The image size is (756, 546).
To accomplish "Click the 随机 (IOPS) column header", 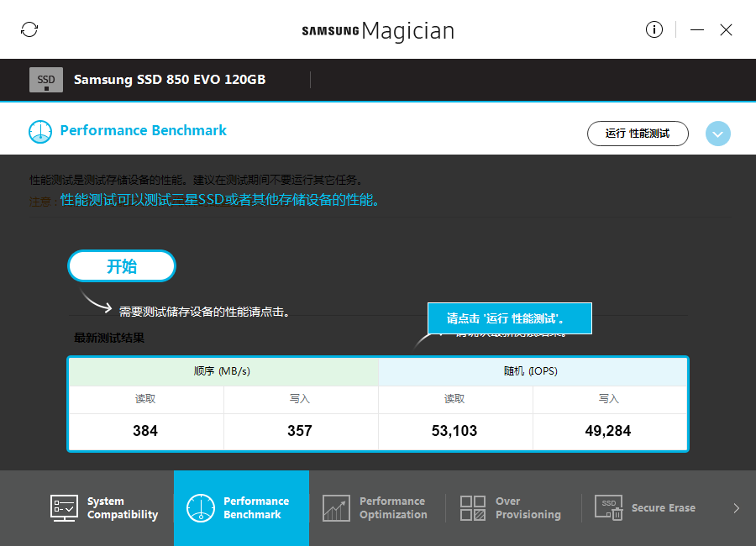I will [531, 371].
